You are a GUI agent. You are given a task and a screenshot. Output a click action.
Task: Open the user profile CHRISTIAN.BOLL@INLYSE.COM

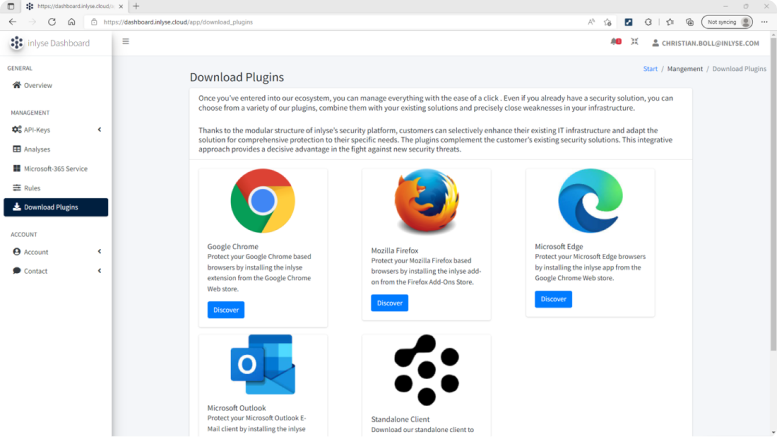706,43
